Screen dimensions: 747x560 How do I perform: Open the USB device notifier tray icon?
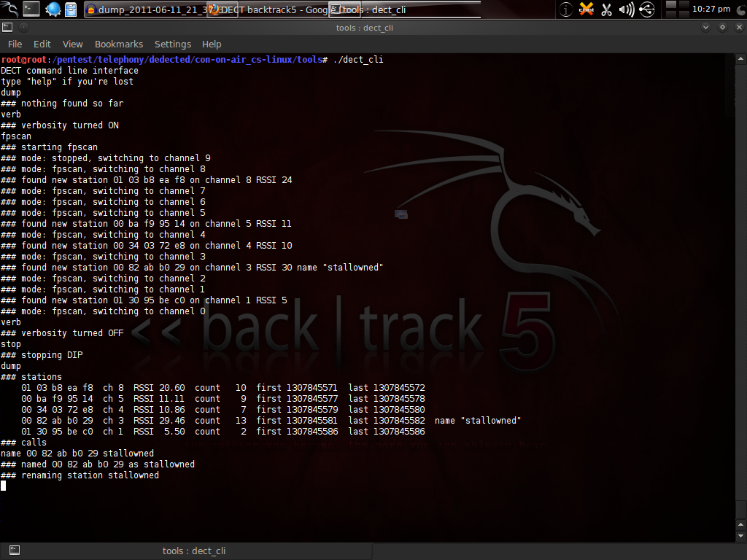[647, 9]
